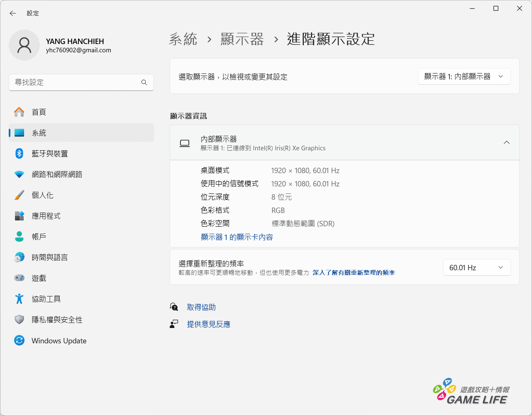Click the gamepad icon for 遊戲
Screen dimensions: 532x416
pos(19,278)
